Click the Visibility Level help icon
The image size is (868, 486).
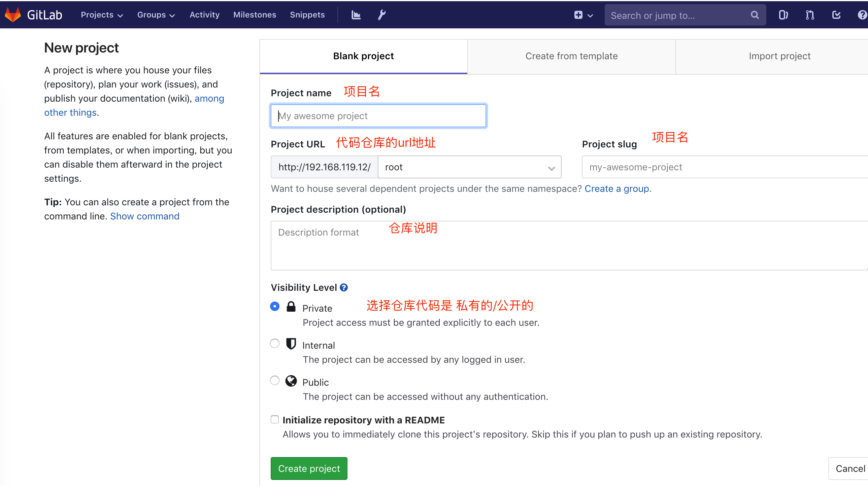pyautogui.click(x=344, y=287)
